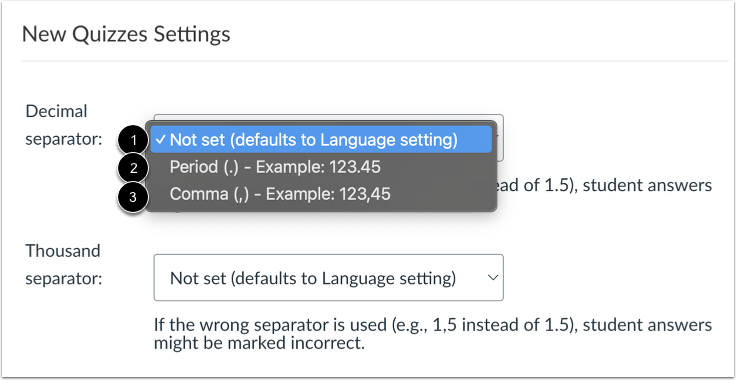Choose Comma (,) decimal separator option
Screen dimensions: 736x380
(321, 194)
